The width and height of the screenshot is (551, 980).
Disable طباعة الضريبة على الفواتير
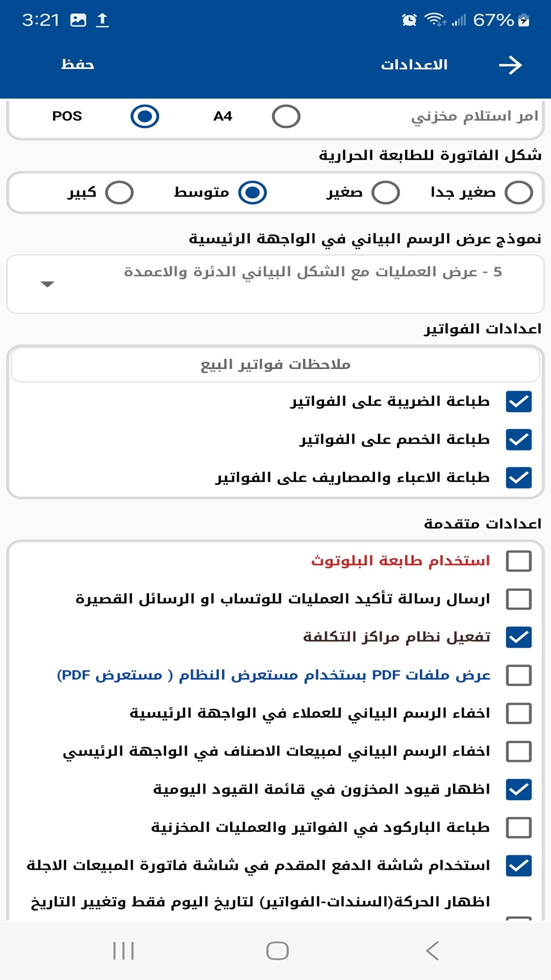pos(518,402)
